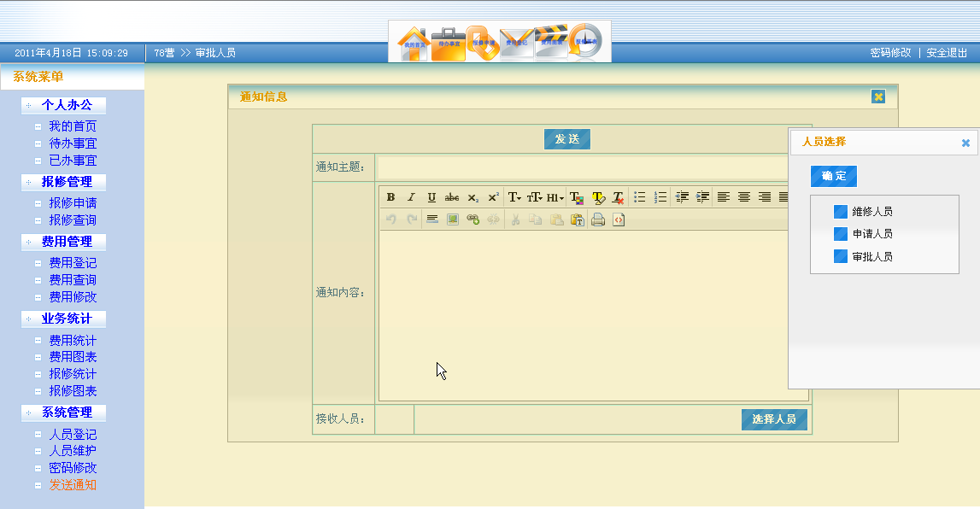Viewport: 980px width, 509px height.
Task: Insert an image in the notice content
Action: click(452, 219)
